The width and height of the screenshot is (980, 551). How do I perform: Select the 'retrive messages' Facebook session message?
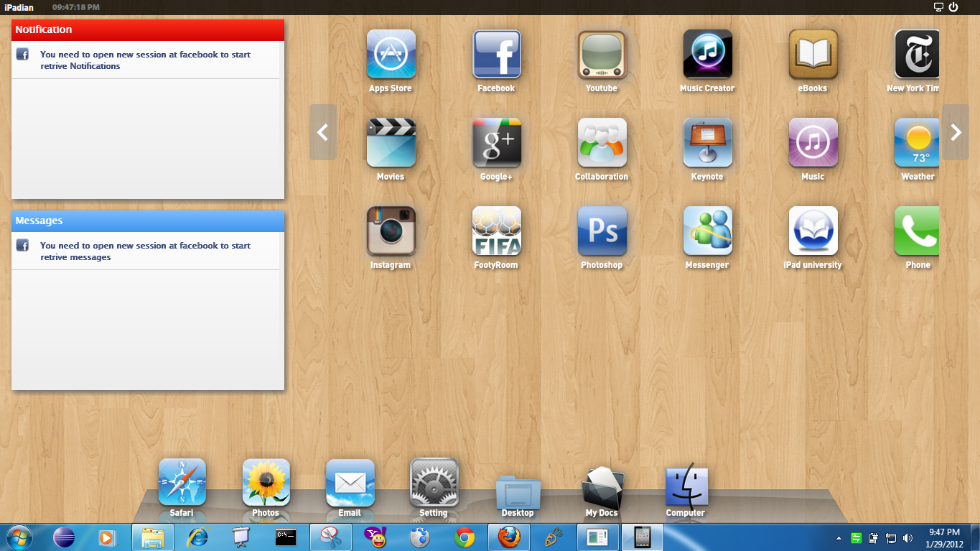(145, 251)
